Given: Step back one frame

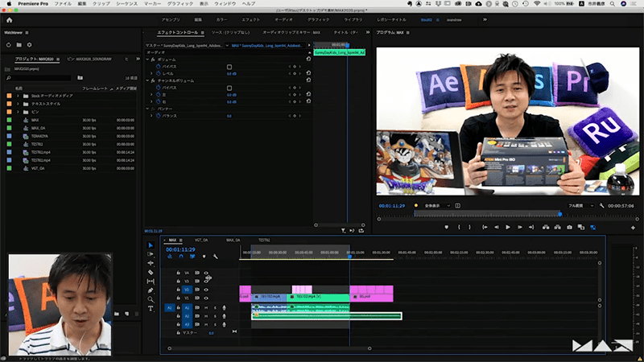Looking at the screenshot, I should 496,227.
